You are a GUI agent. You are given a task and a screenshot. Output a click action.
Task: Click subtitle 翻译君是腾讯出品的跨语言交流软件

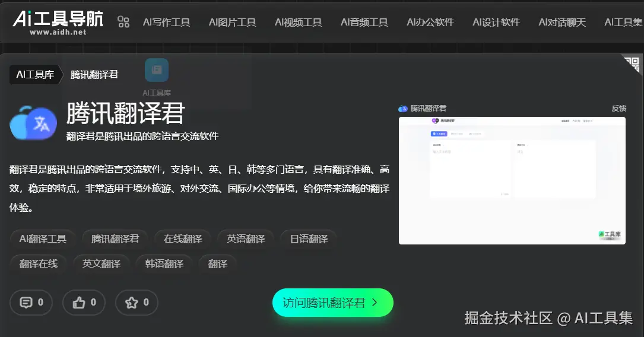coord(142,136)
